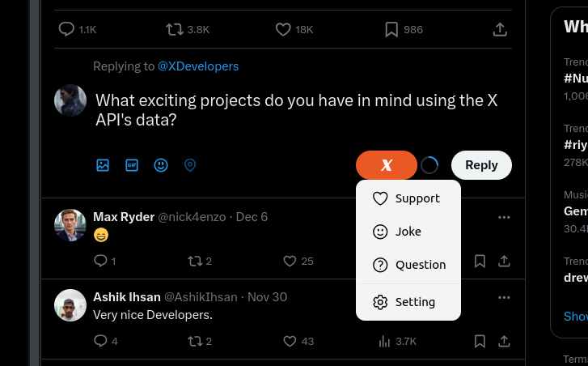Screen dimensions: 588x366
Task: Click the Reply button
Action: [x=481, y=165]
